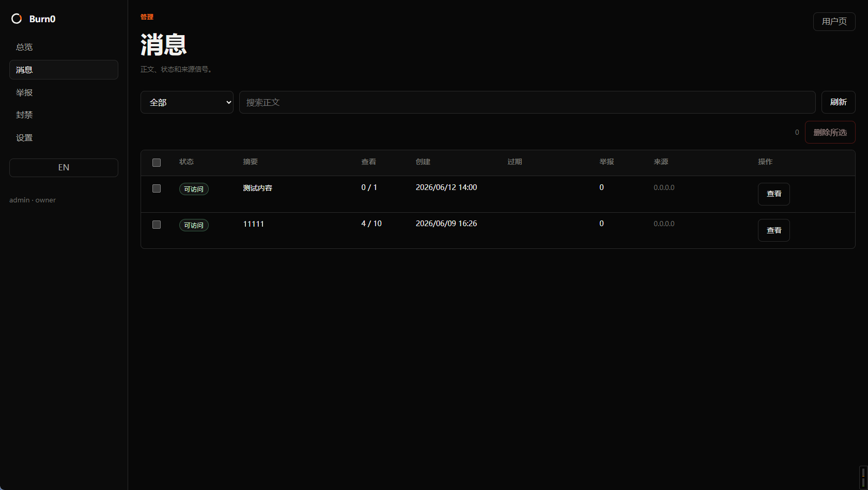868x490 pixels.
Task: Click the Burn0 brand name
Action: coord(42,19)
